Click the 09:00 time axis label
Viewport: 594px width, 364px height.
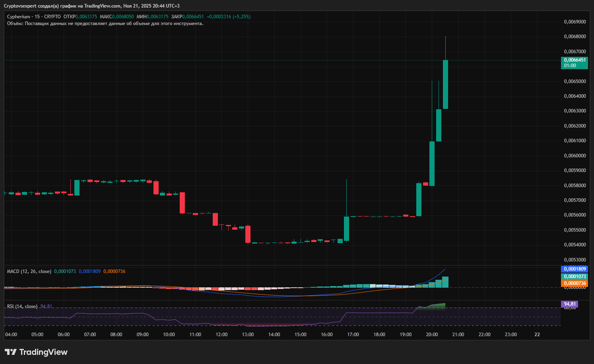pos(143,334)
